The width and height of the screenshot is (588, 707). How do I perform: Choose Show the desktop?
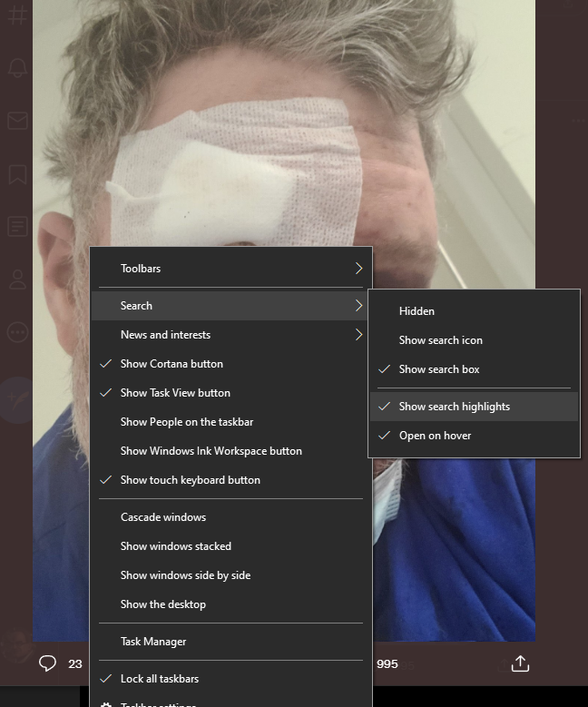coord(230,604)
